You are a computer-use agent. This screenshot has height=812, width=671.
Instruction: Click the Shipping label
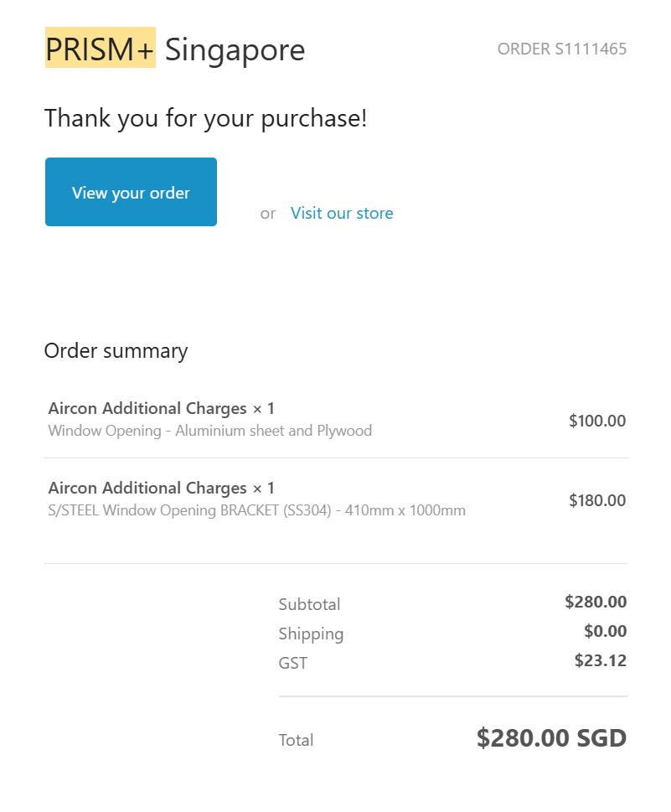click(x=311, y=634)
